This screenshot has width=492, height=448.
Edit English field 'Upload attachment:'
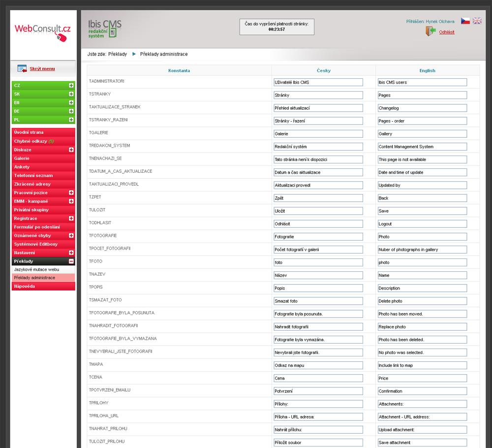click(x=422, y=430)
